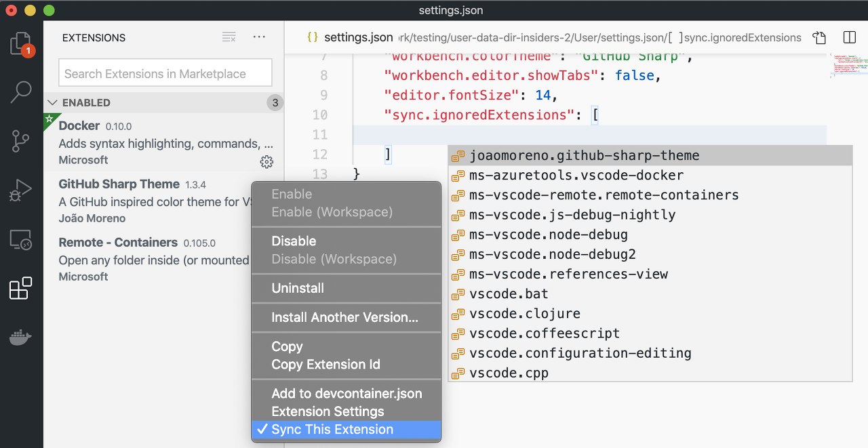Click the Clear Extensions Input icon
This screenshot has width=868, height=448.
coord(229,37)
